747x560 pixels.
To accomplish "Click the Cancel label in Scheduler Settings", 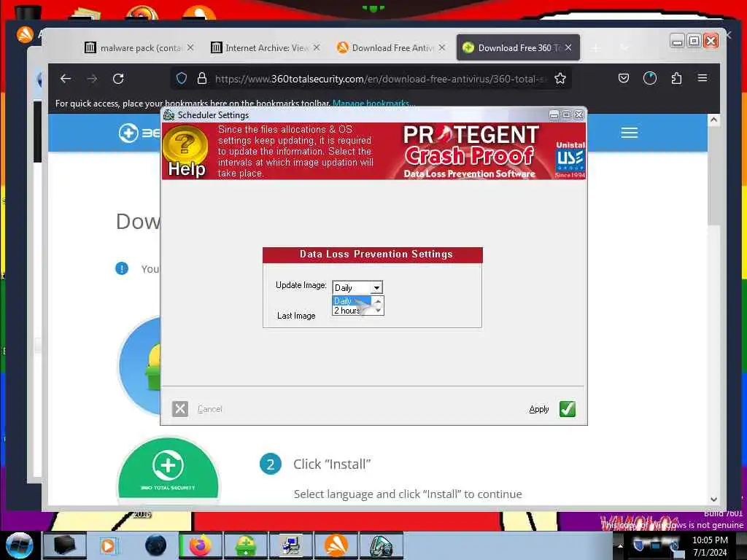I will click(209, 409).
